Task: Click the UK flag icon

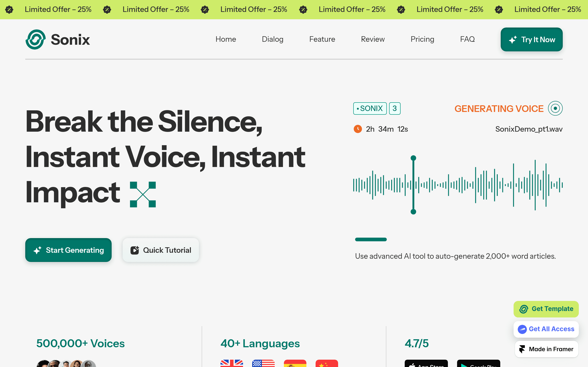Action: (232, 363)
